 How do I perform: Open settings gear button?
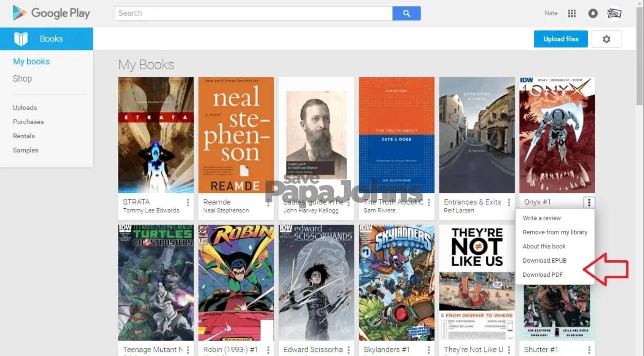[606, 39]
